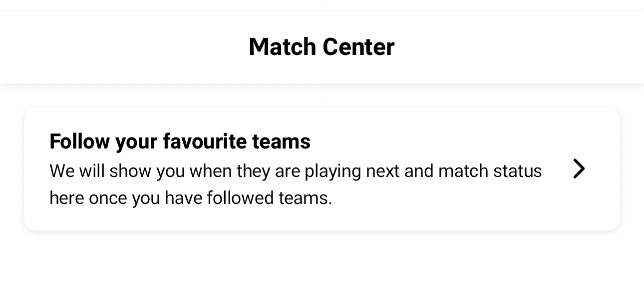This screenshot has width=644, height=284.
Task: Tap the word "Center" in the page title
Action: click(358, 47)
